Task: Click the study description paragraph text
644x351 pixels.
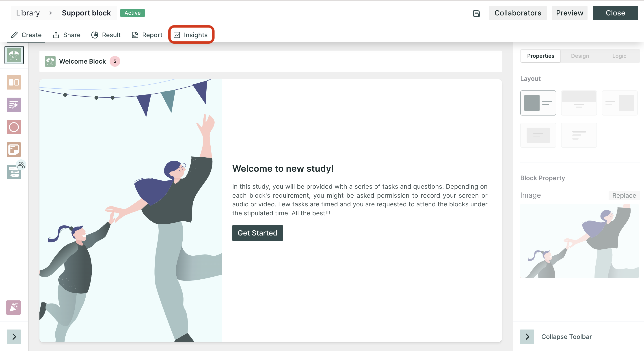Action: [x=360, y=200]
